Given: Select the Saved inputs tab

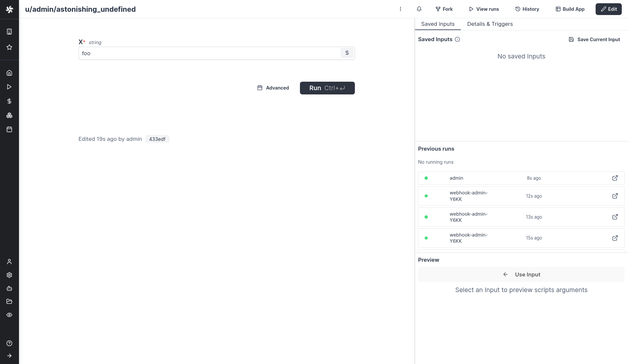Looking at the screenshot, I should coord(438,24).
